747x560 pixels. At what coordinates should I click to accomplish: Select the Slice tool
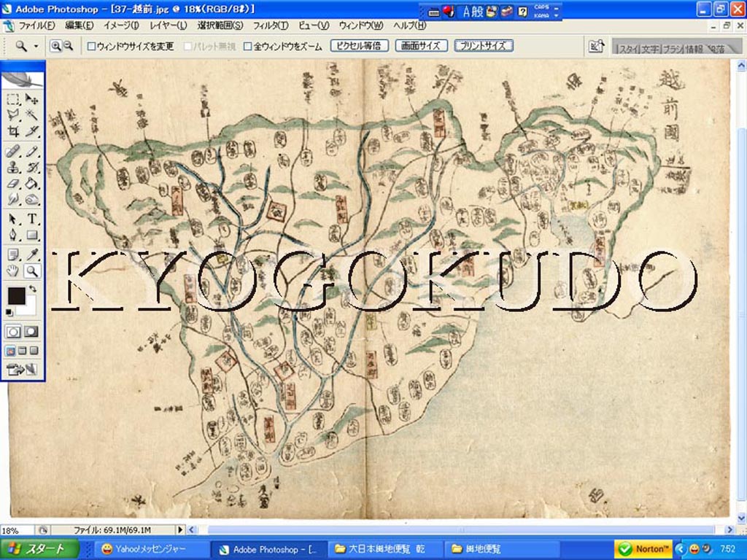(x=31, y=131)
